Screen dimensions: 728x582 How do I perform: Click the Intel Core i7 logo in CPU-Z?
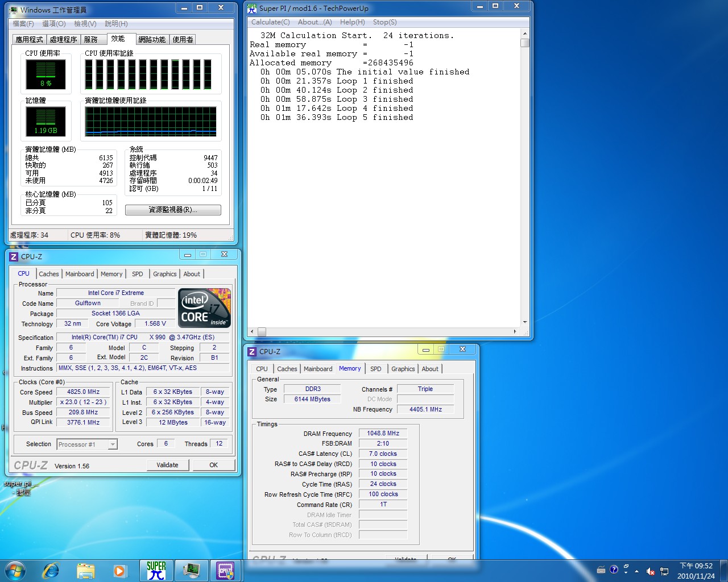point(205,308)
